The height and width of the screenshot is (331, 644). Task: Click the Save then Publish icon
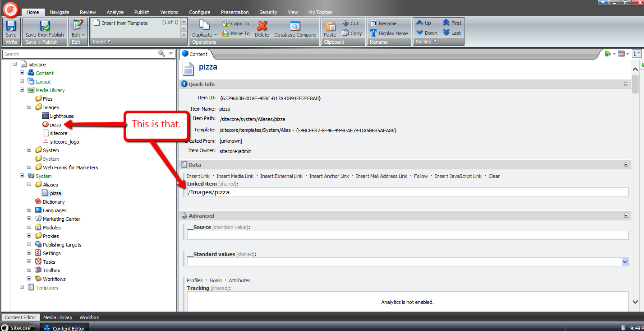[x=45, y=26]
